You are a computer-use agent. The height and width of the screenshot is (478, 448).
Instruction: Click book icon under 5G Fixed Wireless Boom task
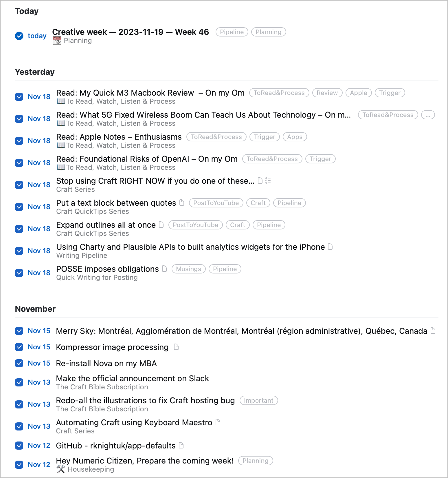tap(61, 123)
